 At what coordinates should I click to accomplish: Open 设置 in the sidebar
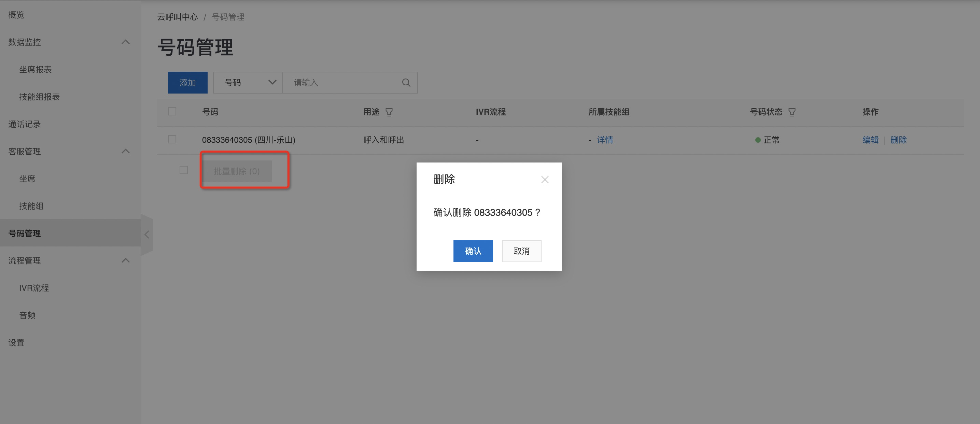(x=16, y=343)
